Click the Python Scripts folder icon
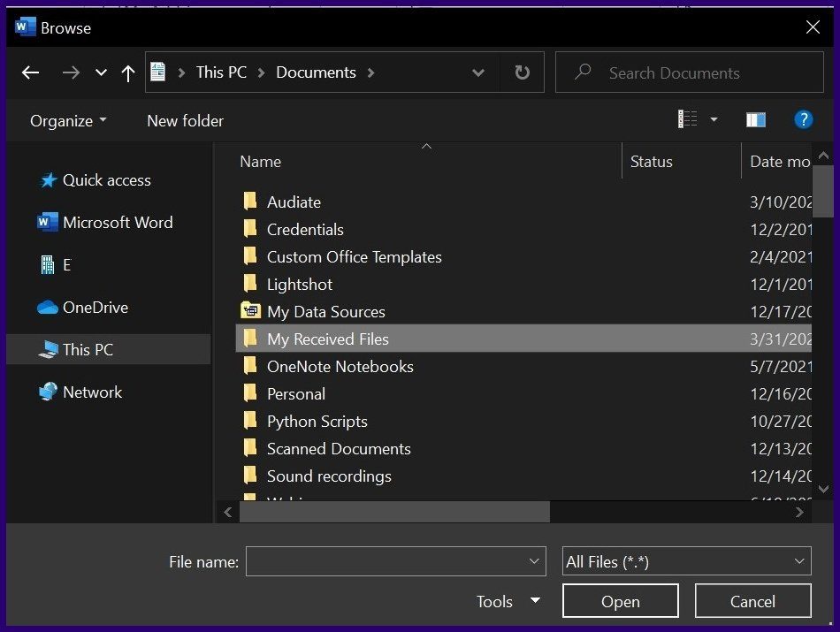The height and width of the screenshot is (632, 840). [249, 420]
